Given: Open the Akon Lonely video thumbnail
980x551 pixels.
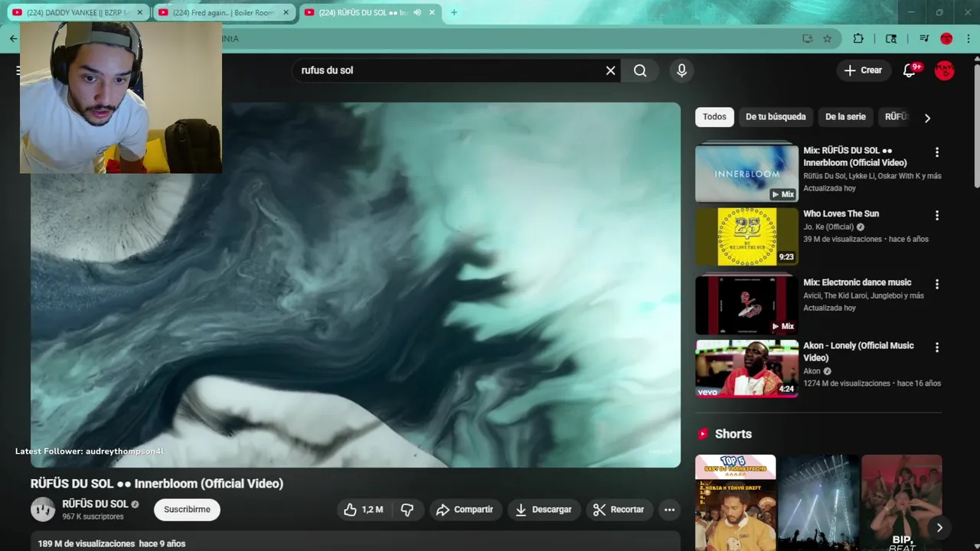Looking at the screenshot, I should [746, 369].
